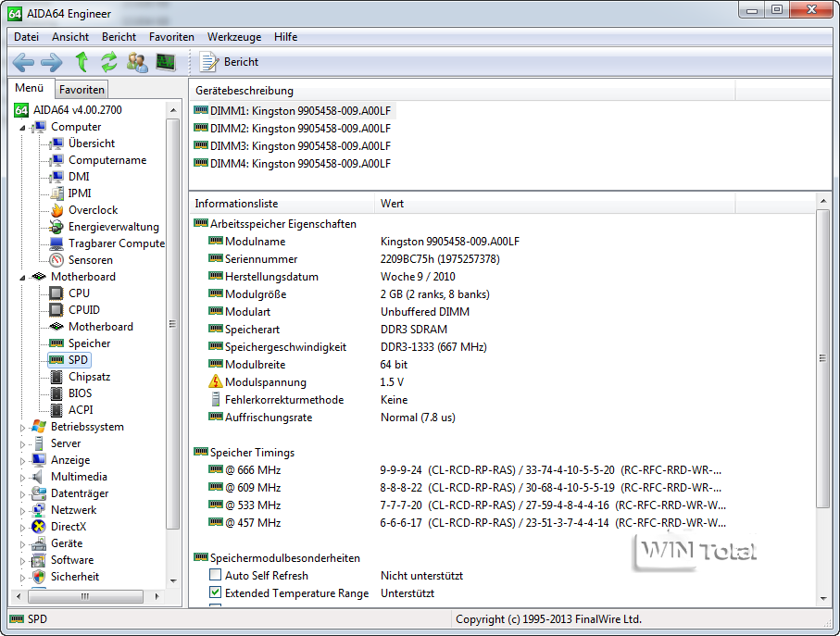Expand the Datenträger node
The image size is (840, 636).
point(22,493)
